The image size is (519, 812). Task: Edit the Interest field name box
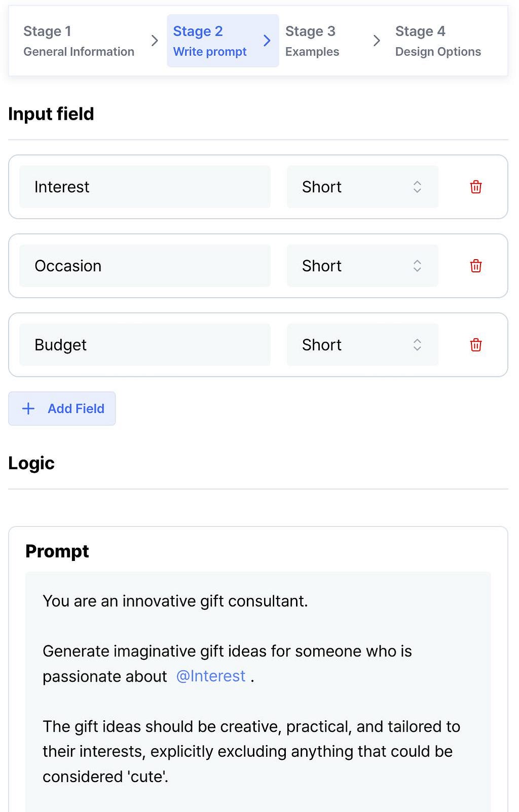(x=145, y=187)
